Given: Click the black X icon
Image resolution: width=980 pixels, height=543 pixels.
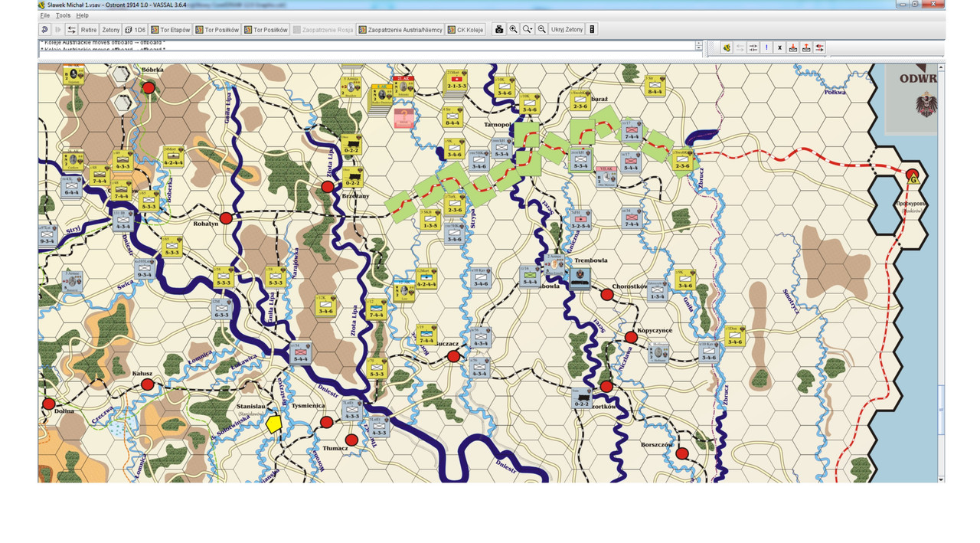Looking at the screenshot, I should point(779,47).
